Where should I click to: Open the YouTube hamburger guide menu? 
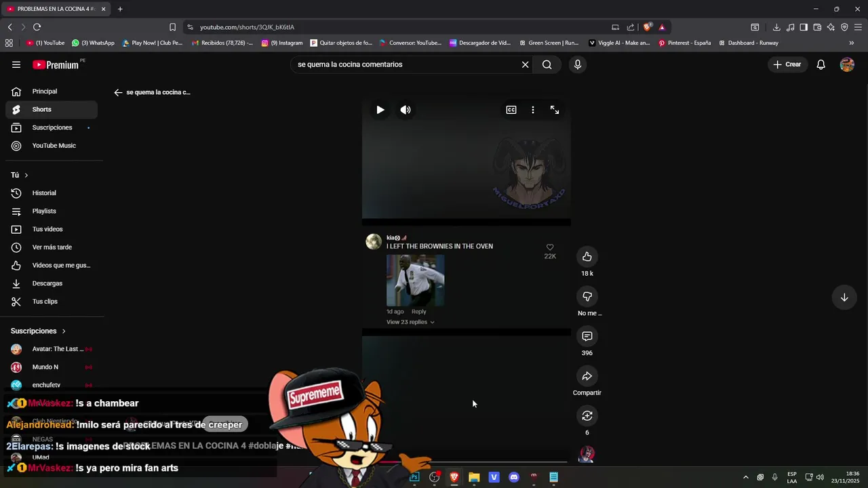pos(16,64)
